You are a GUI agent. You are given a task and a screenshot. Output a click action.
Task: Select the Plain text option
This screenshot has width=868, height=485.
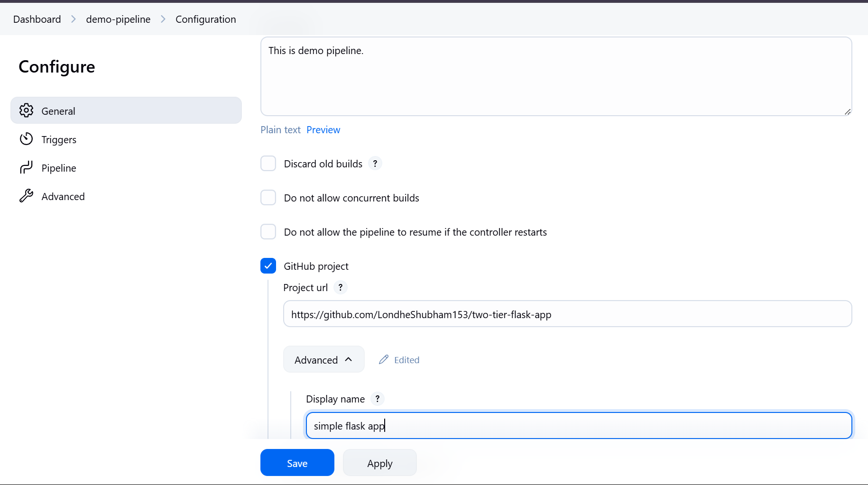point(281,130)
